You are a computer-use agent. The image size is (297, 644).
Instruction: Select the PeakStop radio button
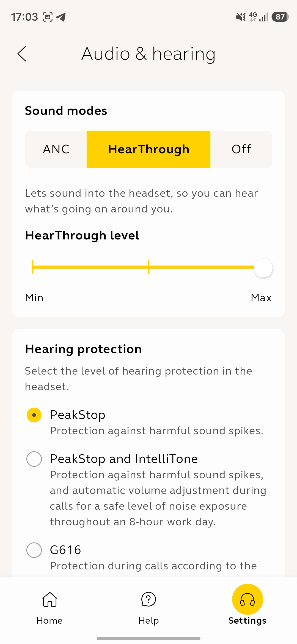pyautogui.click(x=34, y=415)
